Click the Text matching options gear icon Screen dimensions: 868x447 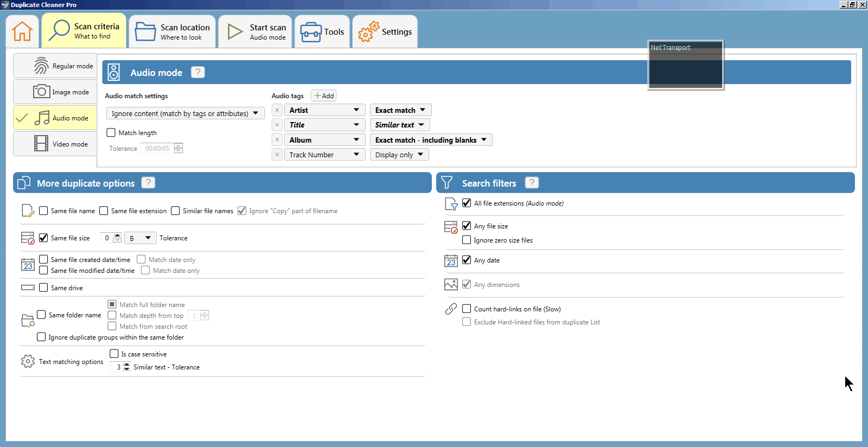click(x=28, y=361)
